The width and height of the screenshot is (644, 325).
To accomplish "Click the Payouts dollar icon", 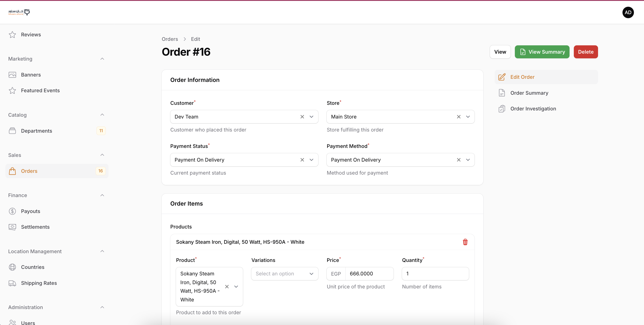I will point(12,211).
